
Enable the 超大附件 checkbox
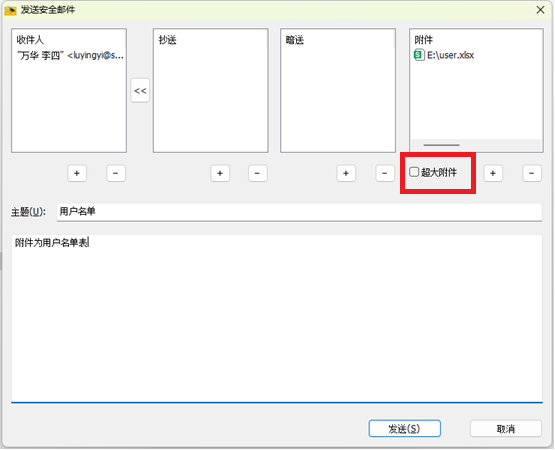pos(414,172)
